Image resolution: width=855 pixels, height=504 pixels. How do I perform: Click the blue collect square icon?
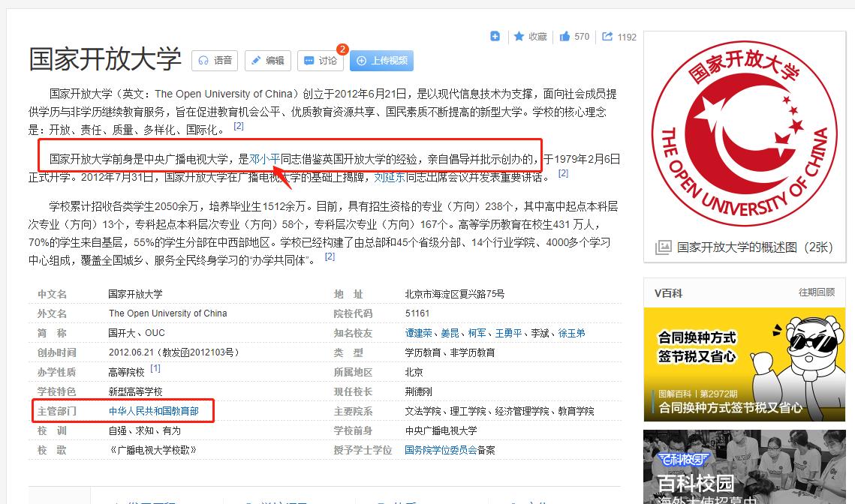[x=495, y=35]
